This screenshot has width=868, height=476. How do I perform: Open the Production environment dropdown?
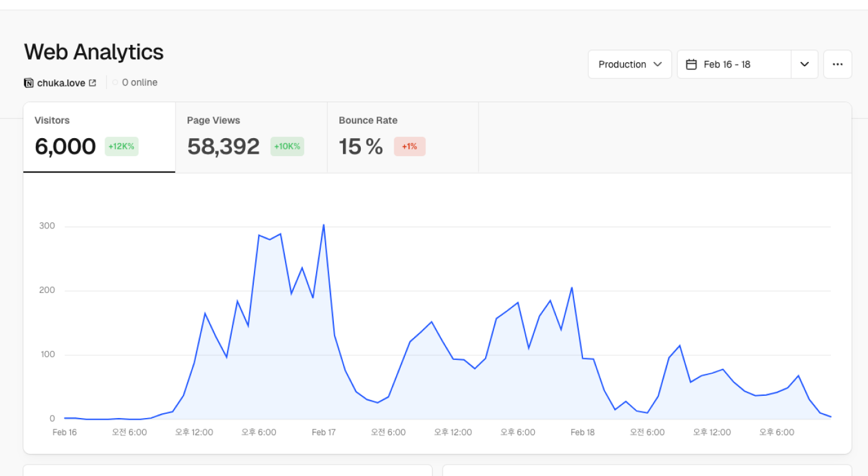(630, 64)
